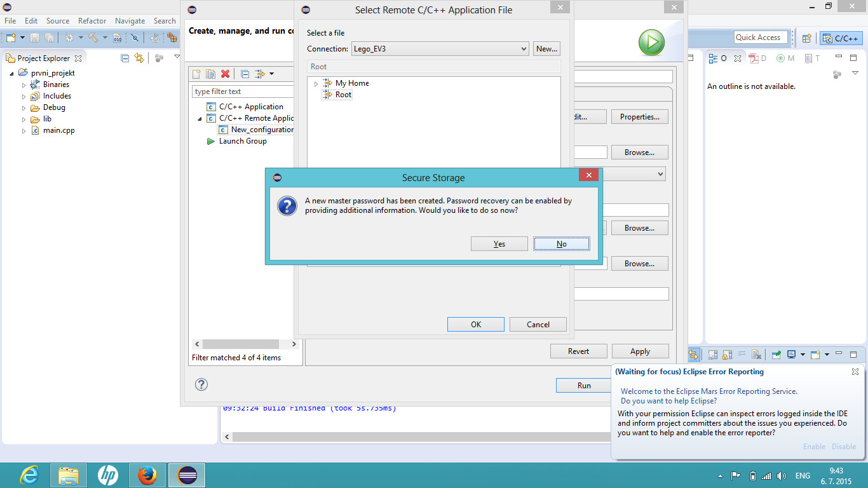
Task: Open the Refactor menu
Action: pos(92,21)
